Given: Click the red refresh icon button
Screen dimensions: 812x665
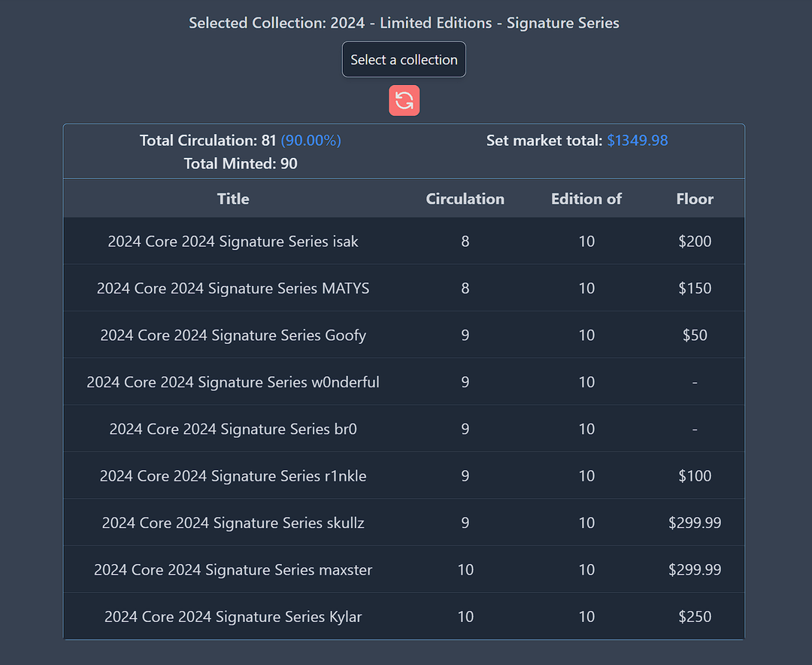Looking at the screenshot, I should [x=404, y=101].
